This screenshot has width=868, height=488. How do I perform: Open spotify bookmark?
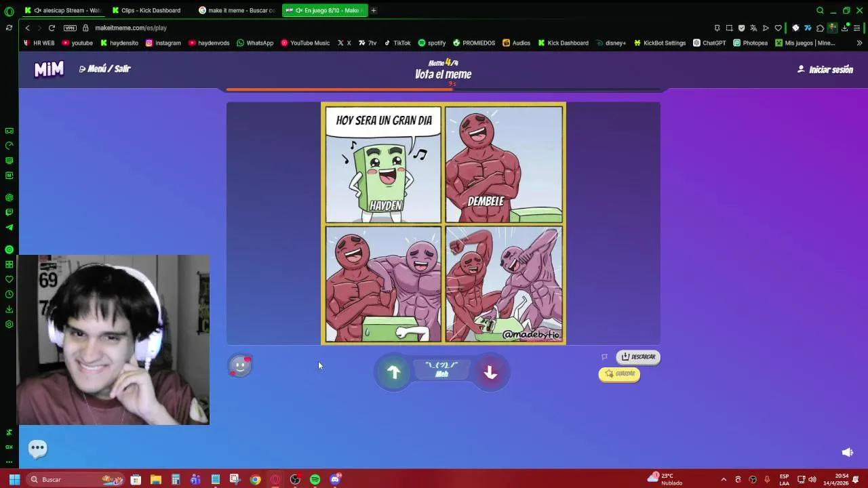click(x=432, y=43)
